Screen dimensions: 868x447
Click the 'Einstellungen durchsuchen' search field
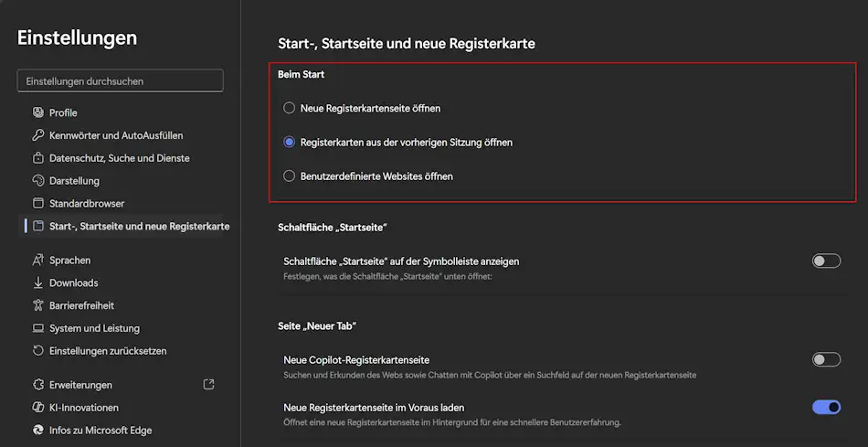click(120, 81)
